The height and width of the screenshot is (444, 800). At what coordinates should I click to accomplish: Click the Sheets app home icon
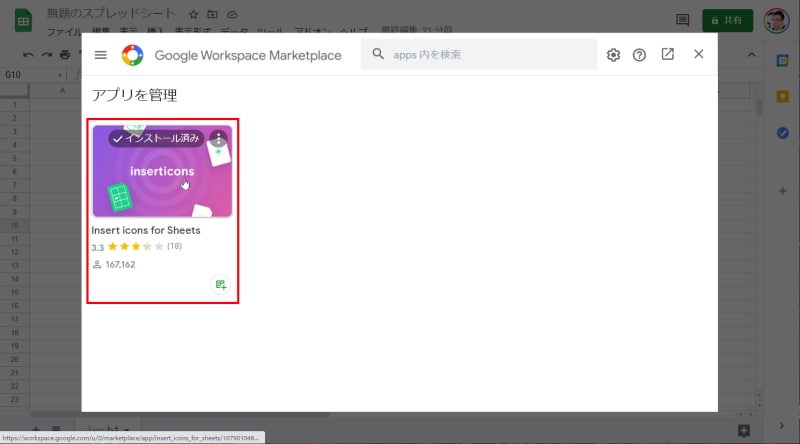coord(23,20)
